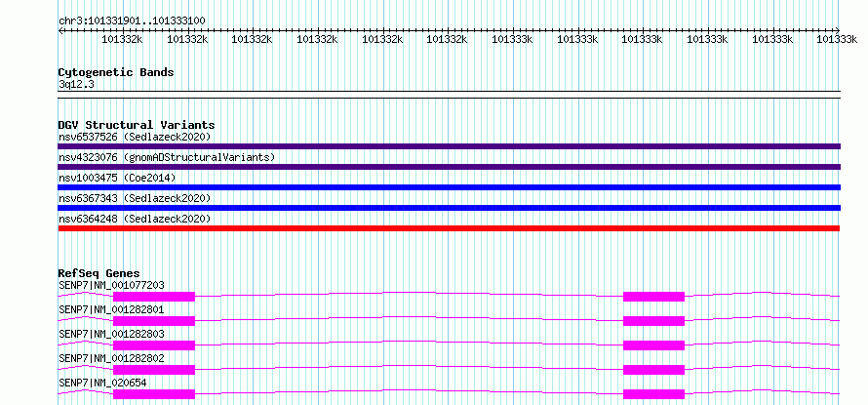The width and height of the screenshot is (868, 405).
Task: Select the shorter exon block of NM_001282803
Action: pyautogui.click(x=653, y=345)
